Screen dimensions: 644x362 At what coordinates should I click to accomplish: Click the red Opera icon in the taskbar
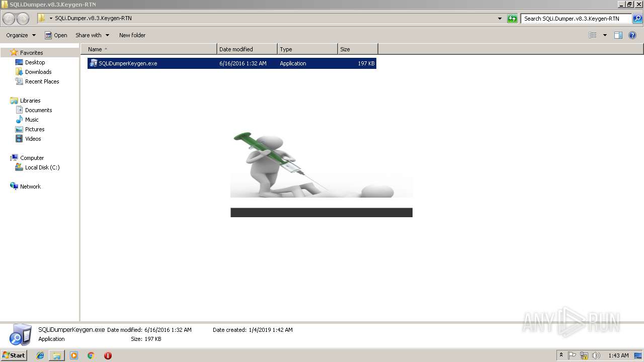tap(108, 355)
